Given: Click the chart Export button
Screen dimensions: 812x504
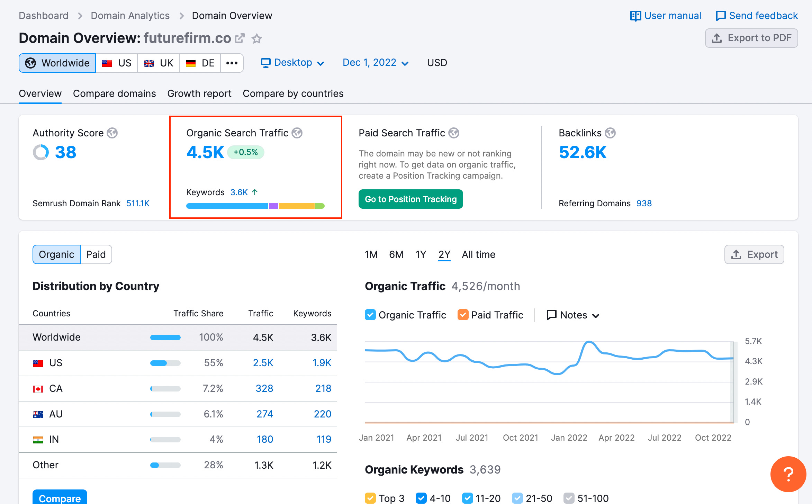Looking at the screenshot, I should [754, 254].
